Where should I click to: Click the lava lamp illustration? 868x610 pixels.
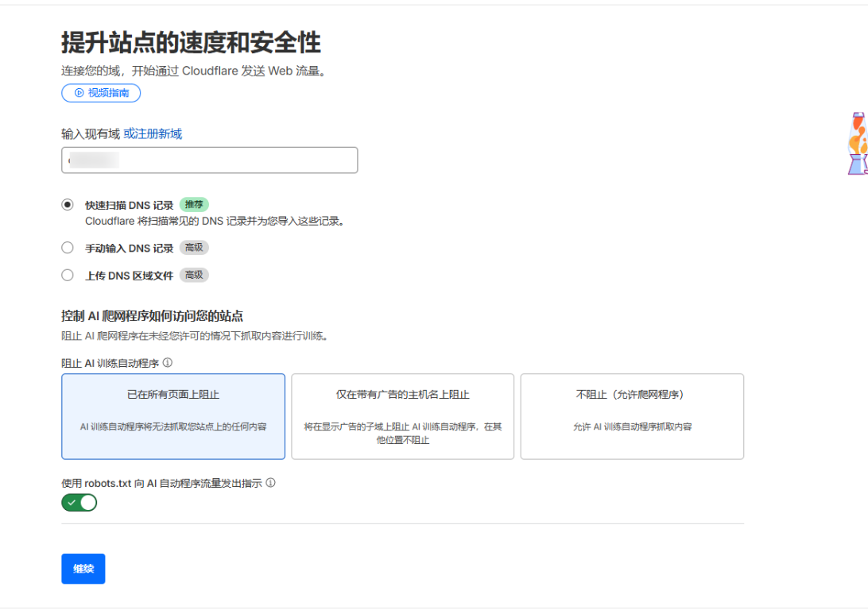[x=857, y=144]
